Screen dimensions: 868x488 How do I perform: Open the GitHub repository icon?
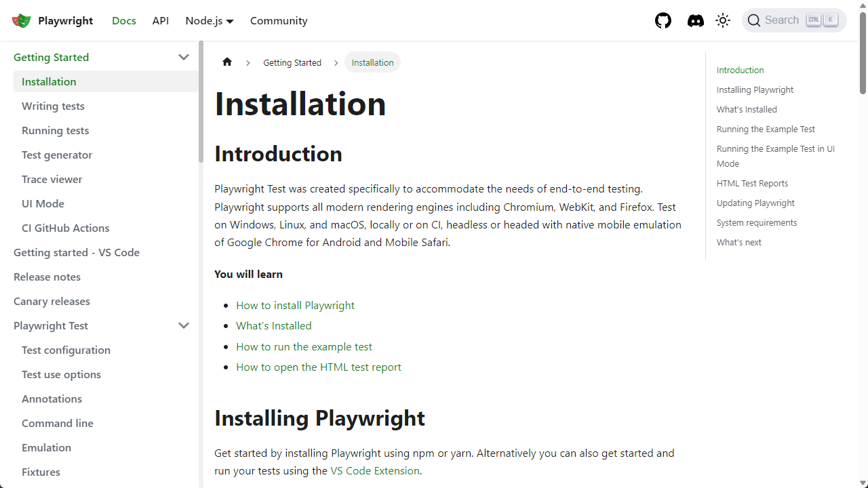663,20
